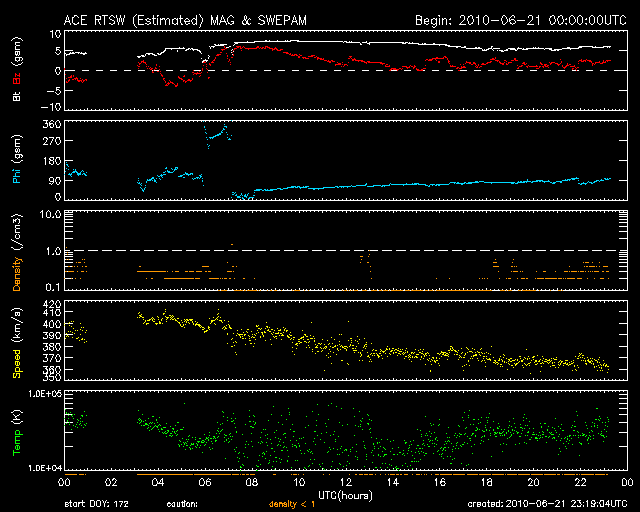The height and width of the screenshot is (512, 640).
Task: Click the 360 tick on the Phi axis
Action: (52, 124)
